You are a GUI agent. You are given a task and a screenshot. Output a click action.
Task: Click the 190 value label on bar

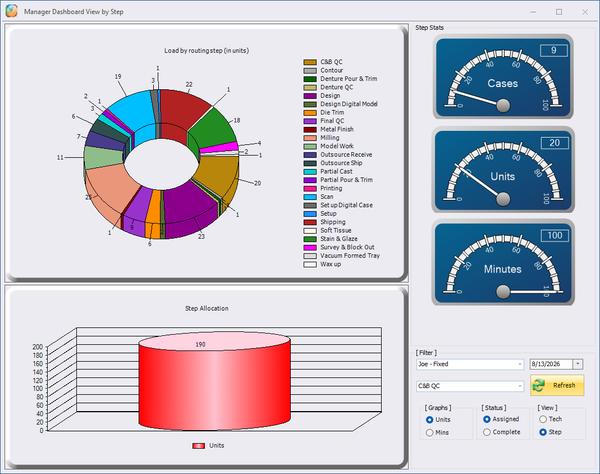201,344
